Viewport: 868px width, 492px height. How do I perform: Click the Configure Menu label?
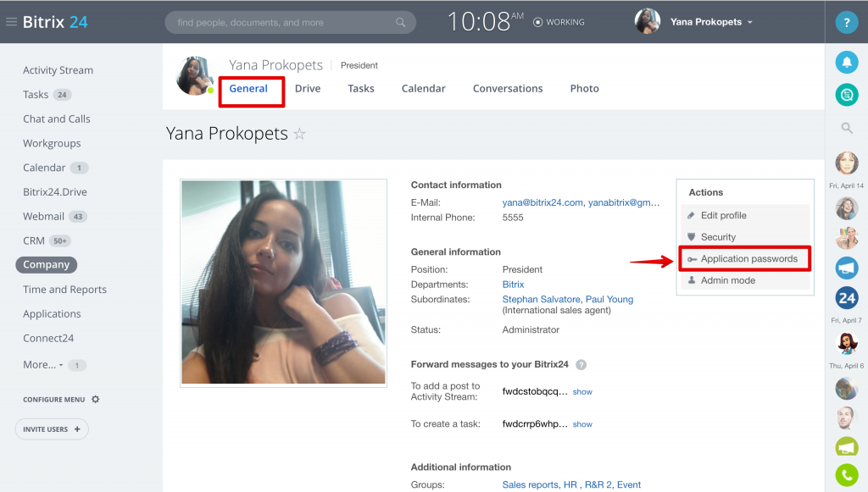pos(54,400)
